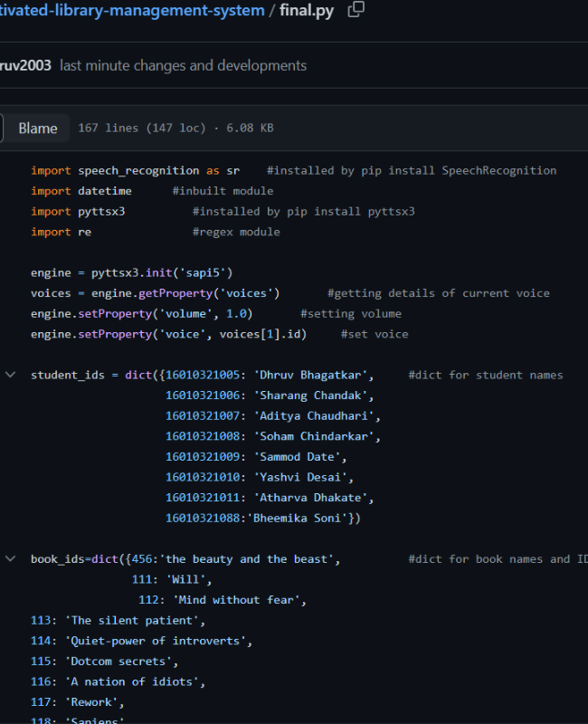Viewport: 588px width, 724px height.
Task: Collapse the book_ids dict code block
Action: 10,558
